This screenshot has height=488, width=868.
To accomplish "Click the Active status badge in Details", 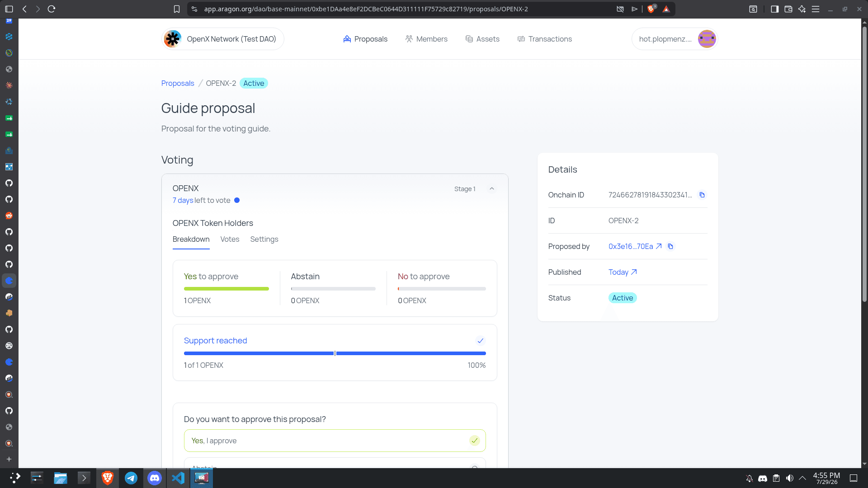I will click(623, 298).
